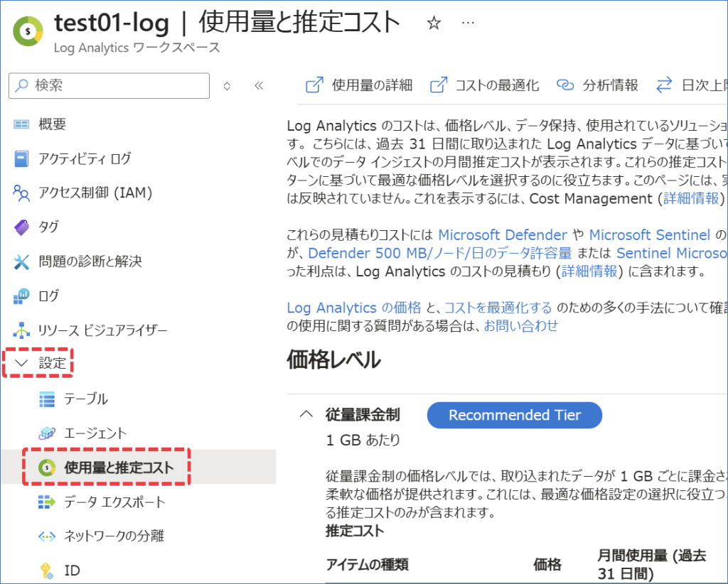Click the お問い合わせ link
Viewport: 728px width, 584px height.
coord(521,325)
